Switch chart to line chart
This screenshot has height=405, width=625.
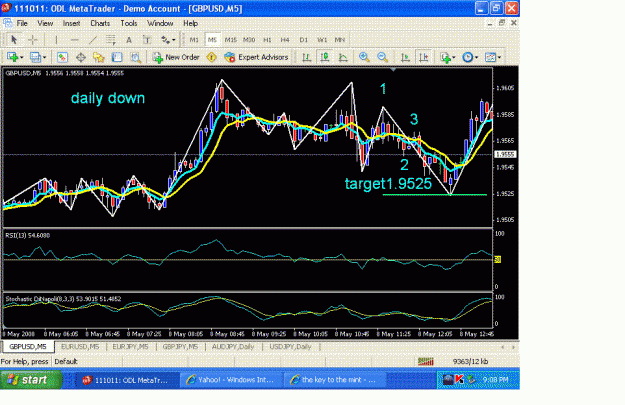[x=343, y=57]
